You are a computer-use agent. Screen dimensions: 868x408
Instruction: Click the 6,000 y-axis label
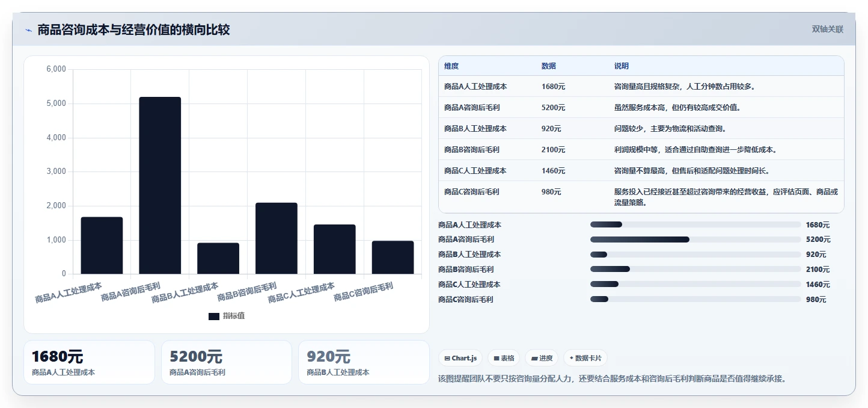(x=56, y=69)
